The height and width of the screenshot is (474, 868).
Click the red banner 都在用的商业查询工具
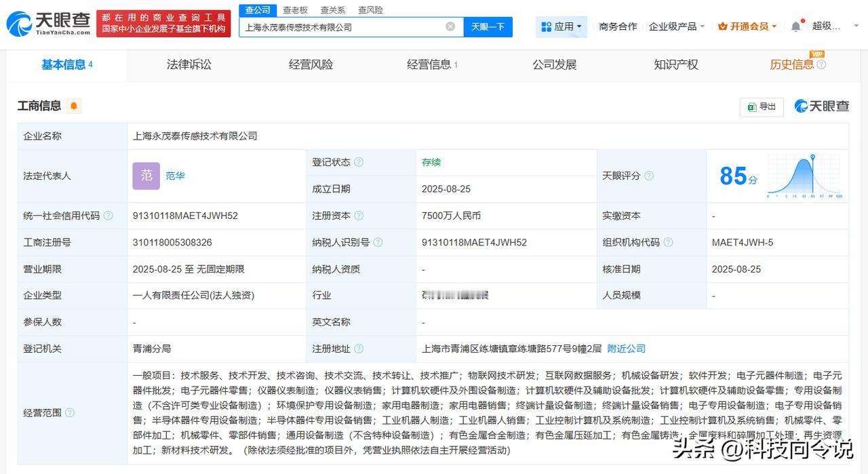[163, 23]
